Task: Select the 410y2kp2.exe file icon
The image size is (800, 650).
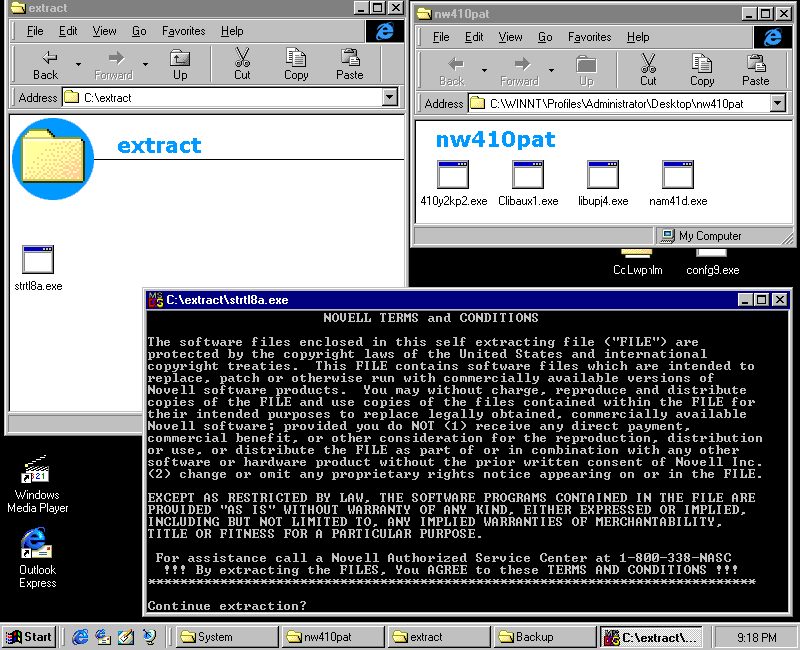Action: [454, 183]
